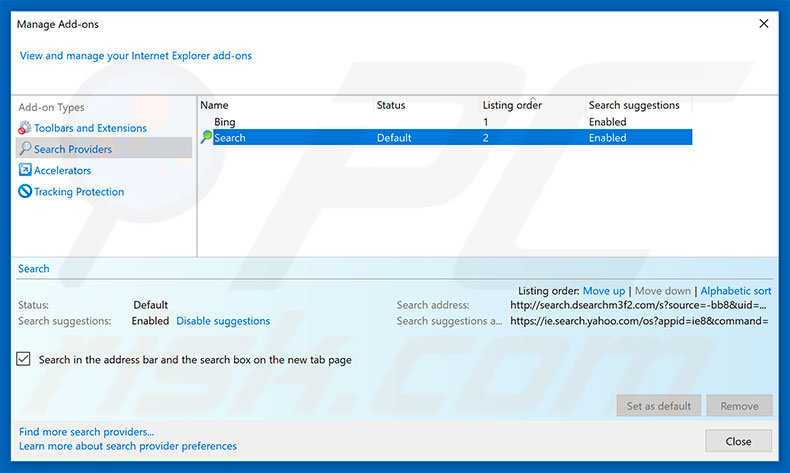Click the Default status cell of Search row
Viewport: 790px width, 473px height.
point(394,138)
